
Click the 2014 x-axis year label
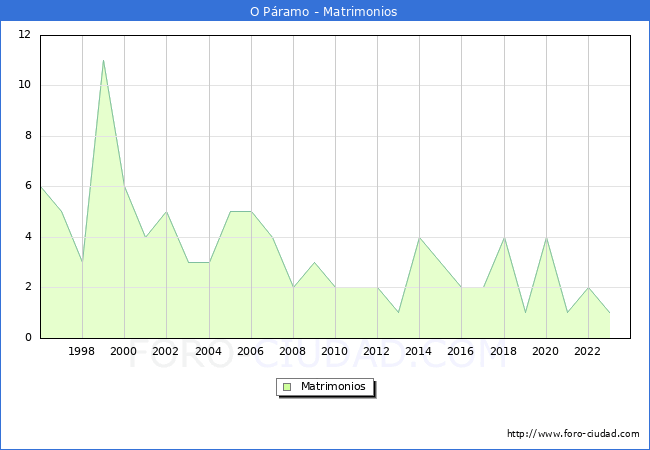point(419,351)
